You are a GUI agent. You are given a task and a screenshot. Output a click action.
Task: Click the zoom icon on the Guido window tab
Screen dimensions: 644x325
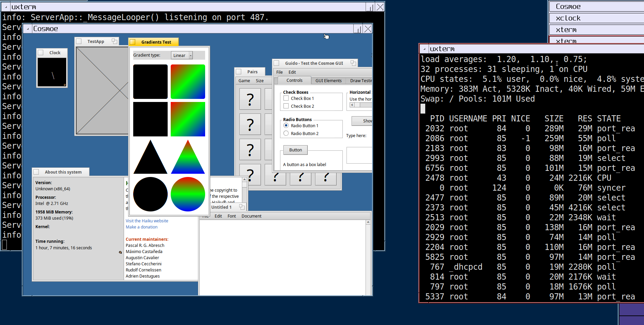click(x=353, y=63)
